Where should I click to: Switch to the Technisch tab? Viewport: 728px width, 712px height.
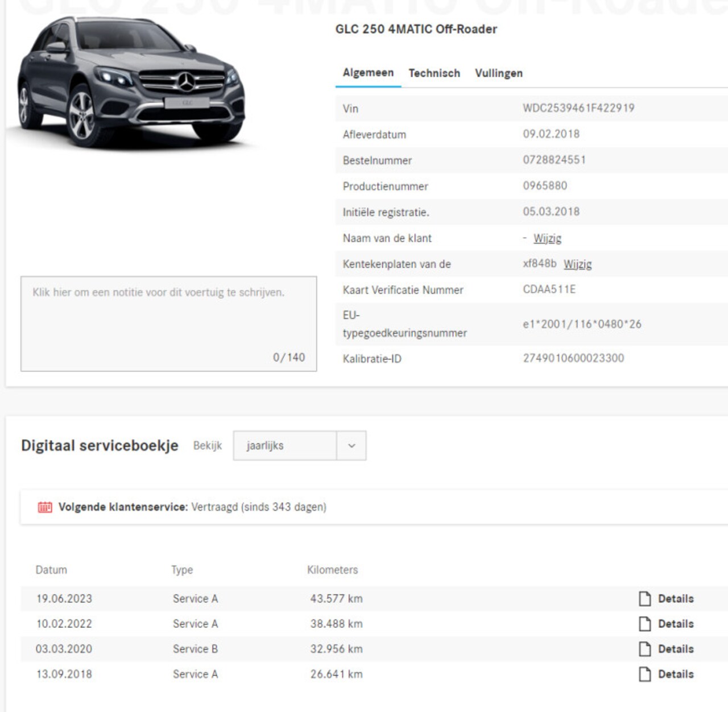pos(434,73)
